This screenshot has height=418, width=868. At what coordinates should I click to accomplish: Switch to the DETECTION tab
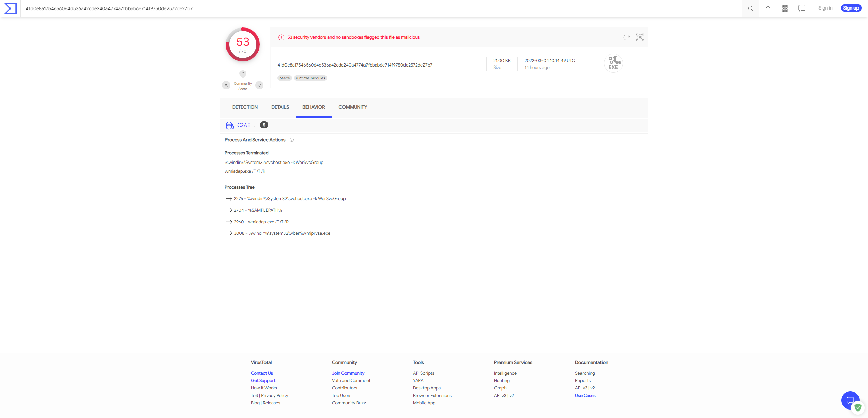[245, 107]
